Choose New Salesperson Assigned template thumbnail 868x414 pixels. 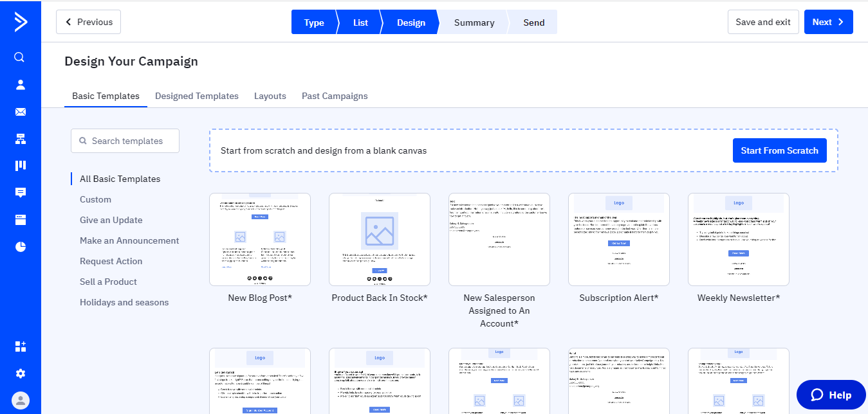[499, 239]
